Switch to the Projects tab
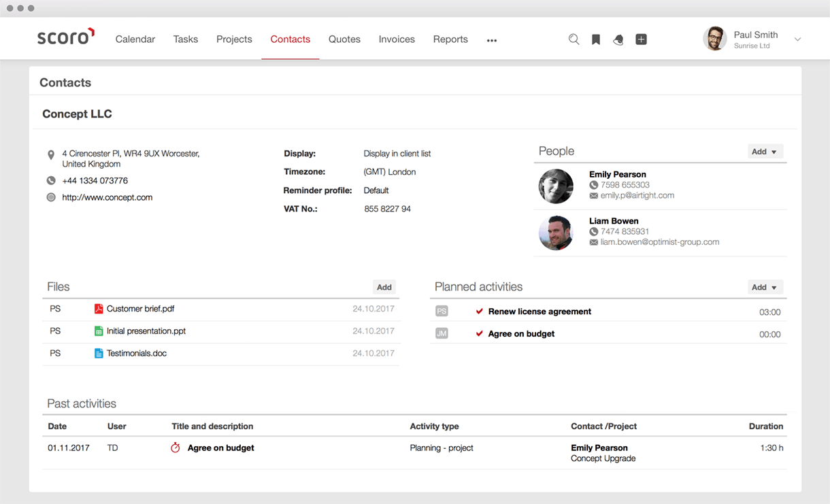The height and width of the screenshot is (504, 830). (234, 39)
